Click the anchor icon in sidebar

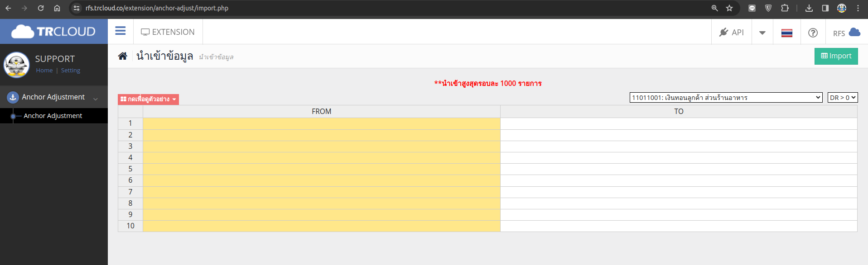(13, 97)
